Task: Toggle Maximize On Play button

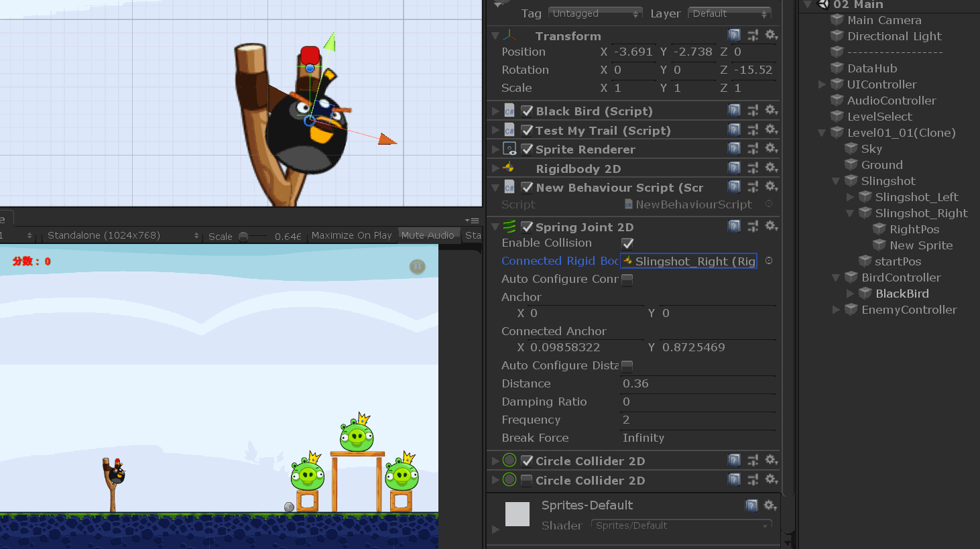Action: pyautogui.click(x=351, y=235)
